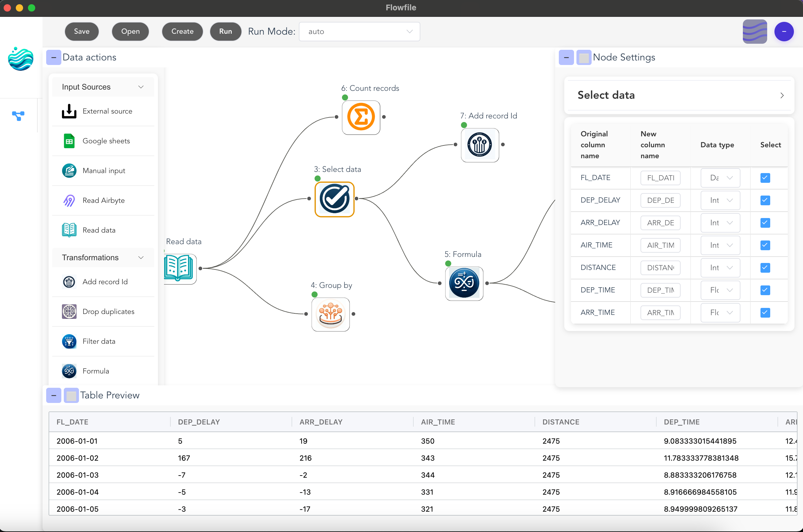Edit the new column name for FL_DATE

click(659, 178)
